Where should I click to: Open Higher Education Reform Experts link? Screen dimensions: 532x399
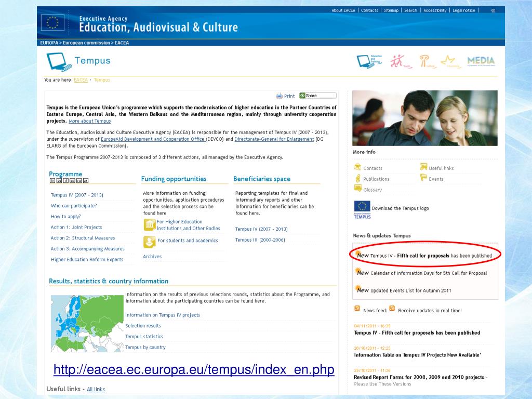[87, 260]
